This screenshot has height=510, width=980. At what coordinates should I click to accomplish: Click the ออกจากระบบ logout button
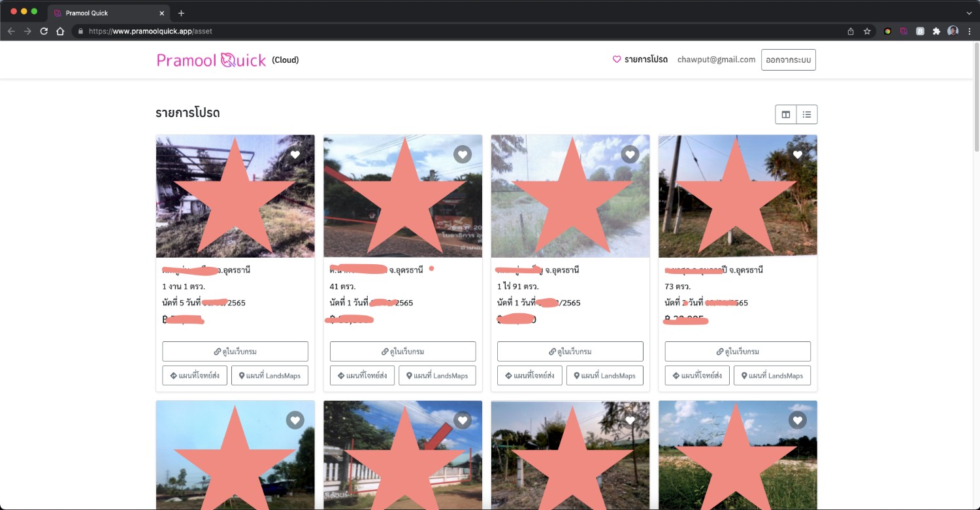pyautogui.click(x=789, y=59)
